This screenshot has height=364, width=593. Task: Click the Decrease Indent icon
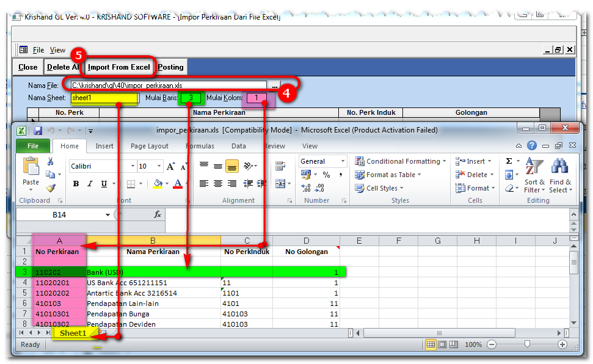point(248,184)
